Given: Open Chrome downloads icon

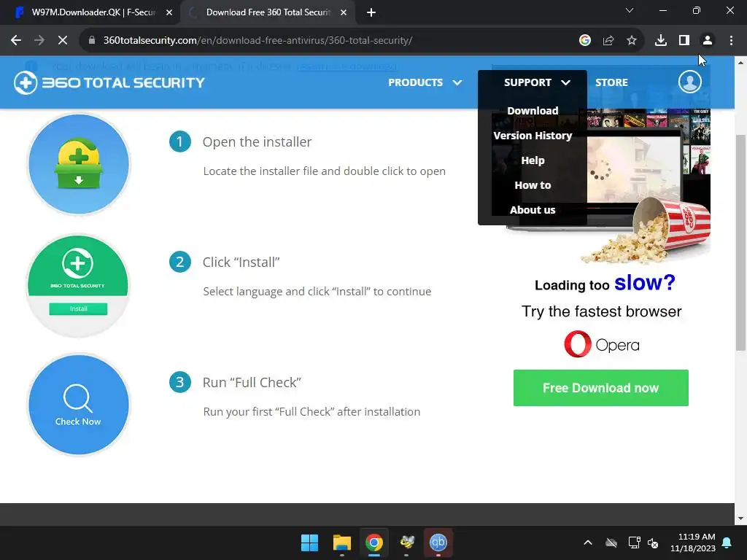Looking at the screenshot, I should pyautogui.click(x=661, y=41).
